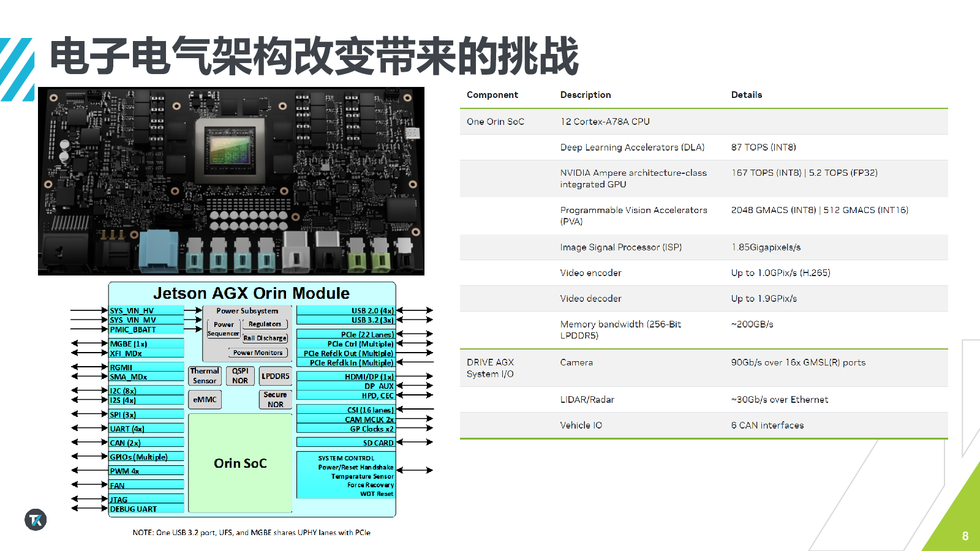Click the Power Monitors box
The width and height of the screenshot is (980, 551).
click(258, 353)
